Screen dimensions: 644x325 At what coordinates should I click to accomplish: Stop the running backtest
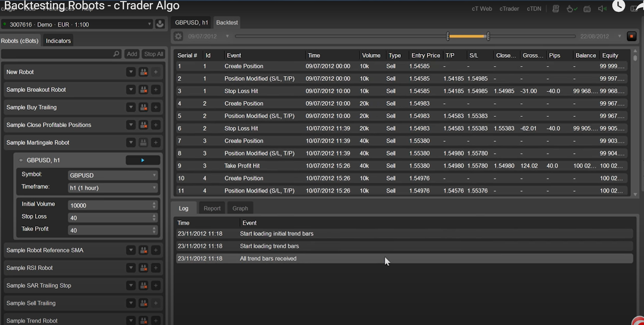632,36
